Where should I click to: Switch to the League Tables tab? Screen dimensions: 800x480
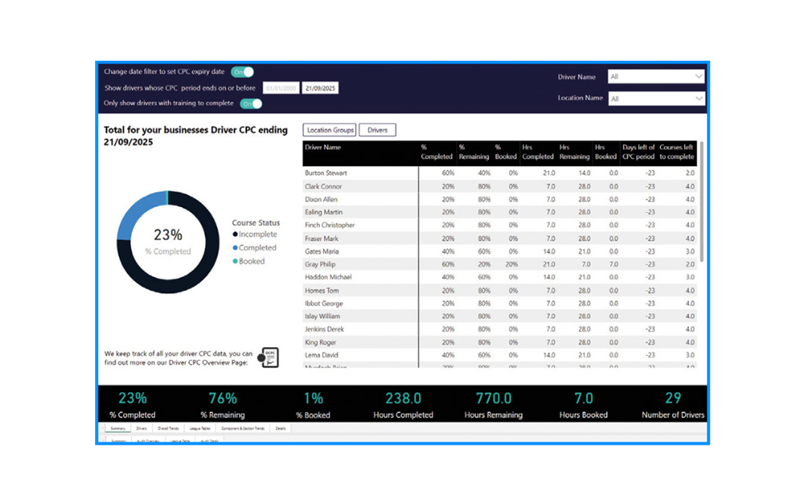pos(199,428)
